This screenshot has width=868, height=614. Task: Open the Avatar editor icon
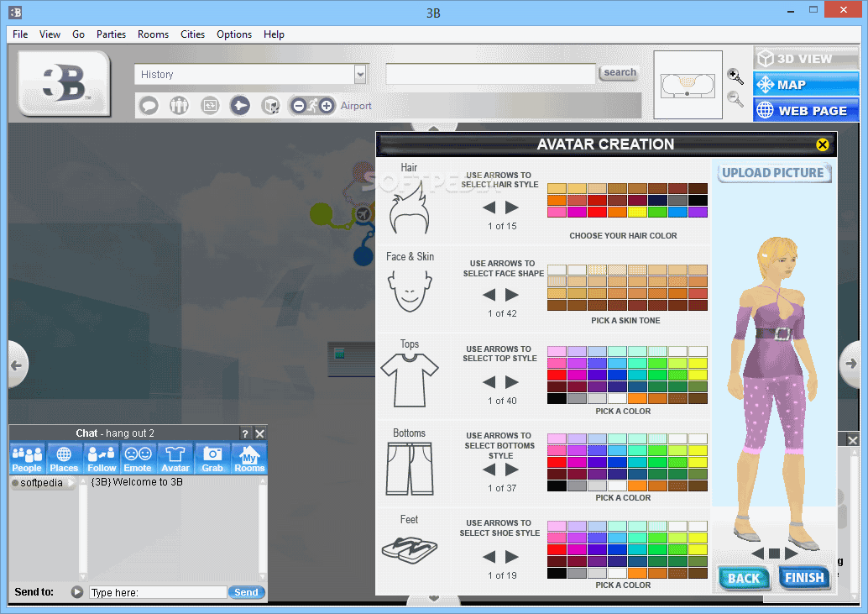(175, 459)
